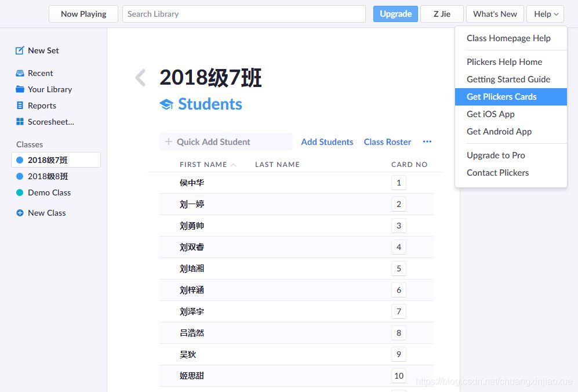Select student name 刘勇帅
This screenshot has height=392, width=578.
pyautogui.click(x=192, y=226)
